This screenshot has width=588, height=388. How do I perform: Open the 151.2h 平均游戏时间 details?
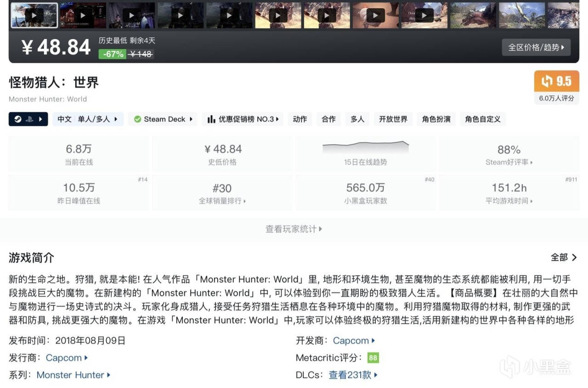pyautogui.click(x=509, y=193)
